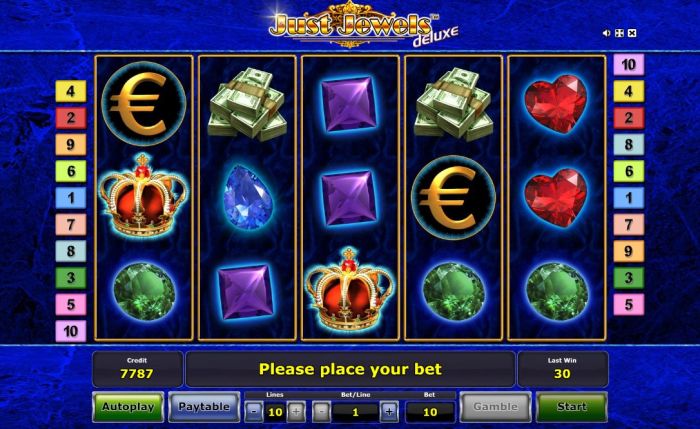This screenshot has width=700, height=429.
Task: Start the spin
Action: [571, 407]
